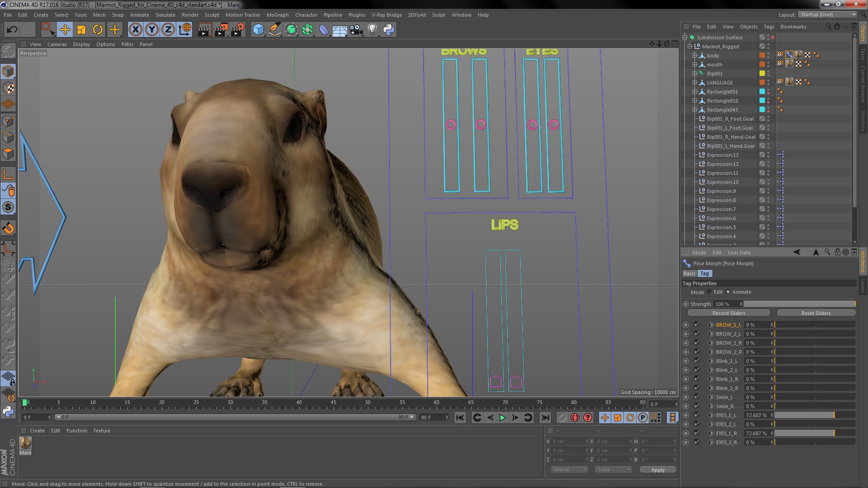Click the light bulb Light icon
This screenshot has width=868, height=488.
372,30
